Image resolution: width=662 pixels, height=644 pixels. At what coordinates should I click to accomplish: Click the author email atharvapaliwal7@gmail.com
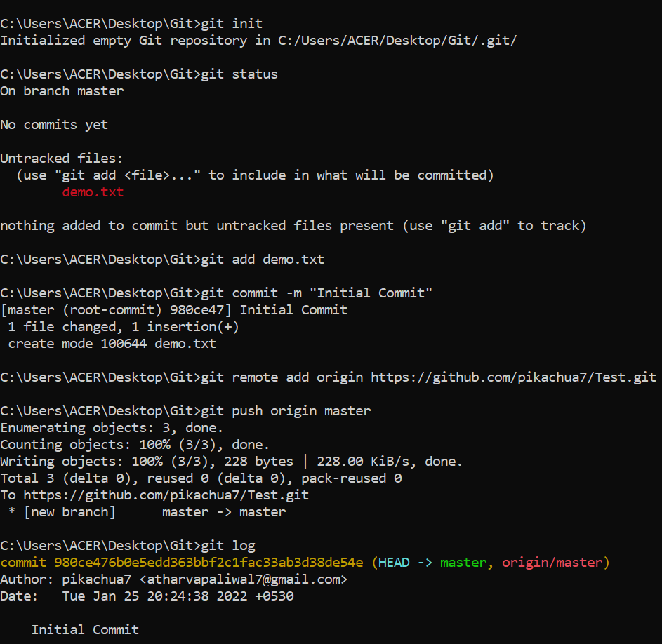tap(243, 579)
